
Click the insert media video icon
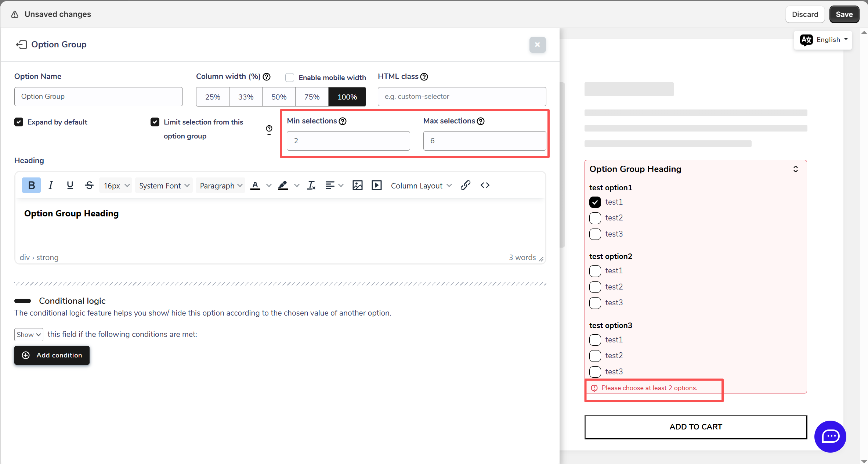point(376,186)
